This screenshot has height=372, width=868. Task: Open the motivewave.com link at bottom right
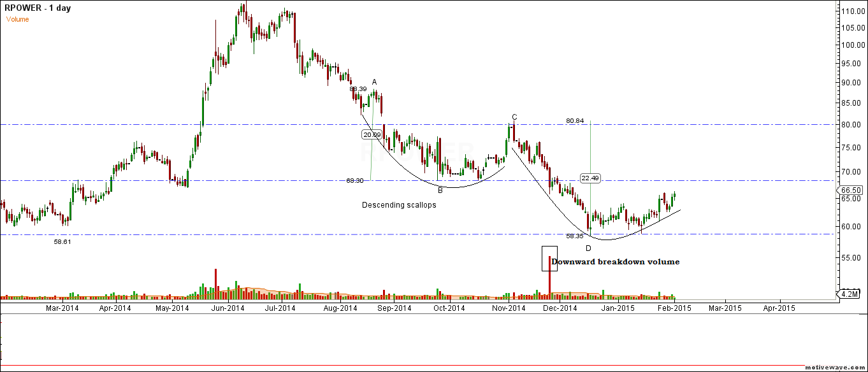tap(835, 368)
